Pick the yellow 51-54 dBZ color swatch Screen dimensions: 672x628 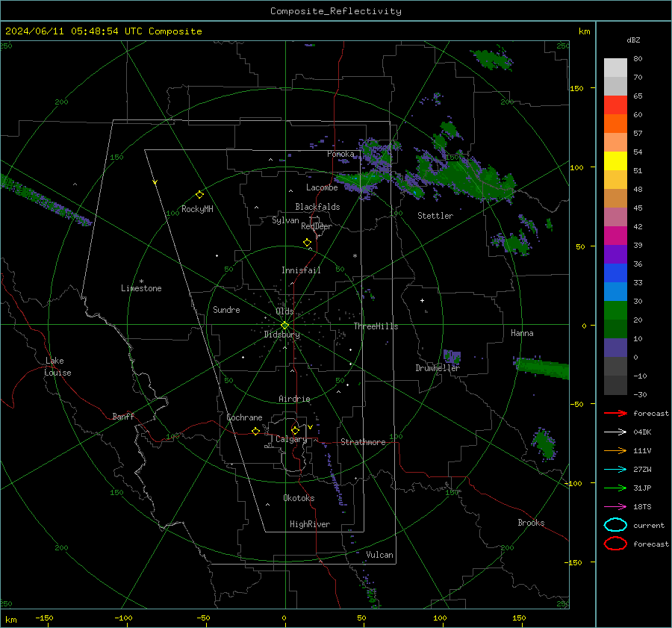(x=615, y=161)
